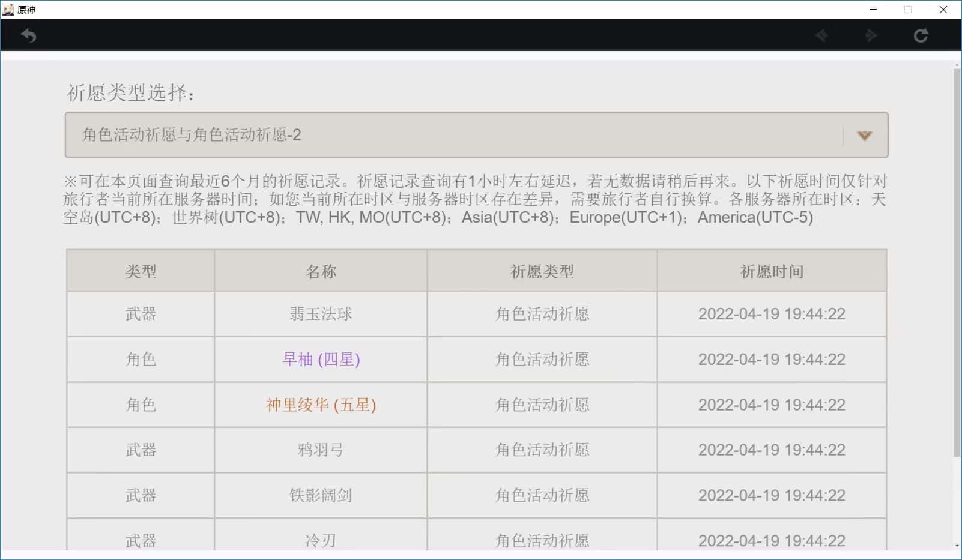Click the scrollbar up arrow
This screenshot has height=560, width=962.
[957, 64]
